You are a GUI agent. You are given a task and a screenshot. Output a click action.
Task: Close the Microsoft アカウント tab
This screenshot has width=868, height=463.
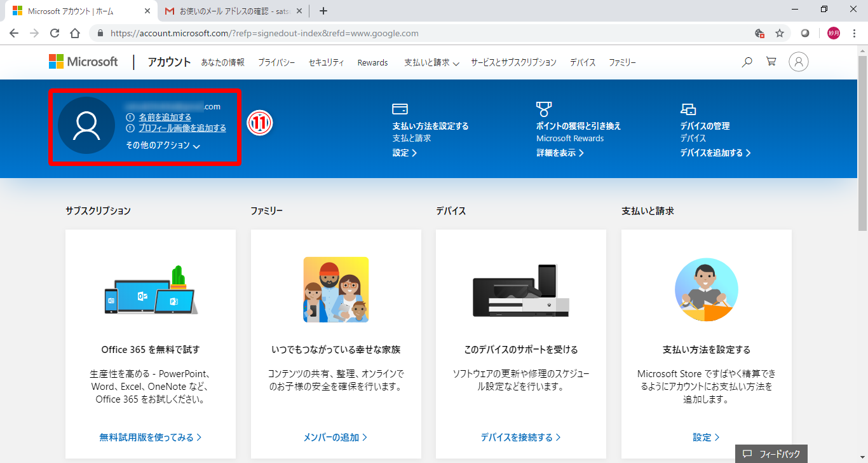pos(147,11)
